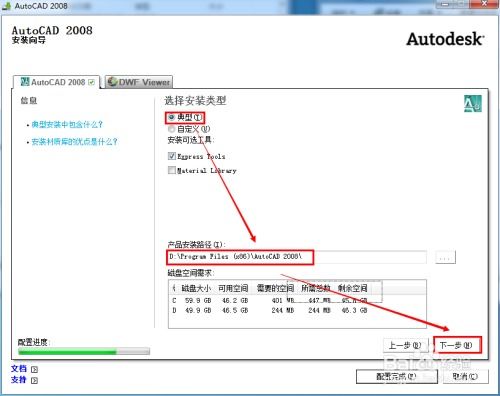The image size is (500, 396).
Task: Select the 自定义 (Custom) radio button
Action: [x=171, y=129]
